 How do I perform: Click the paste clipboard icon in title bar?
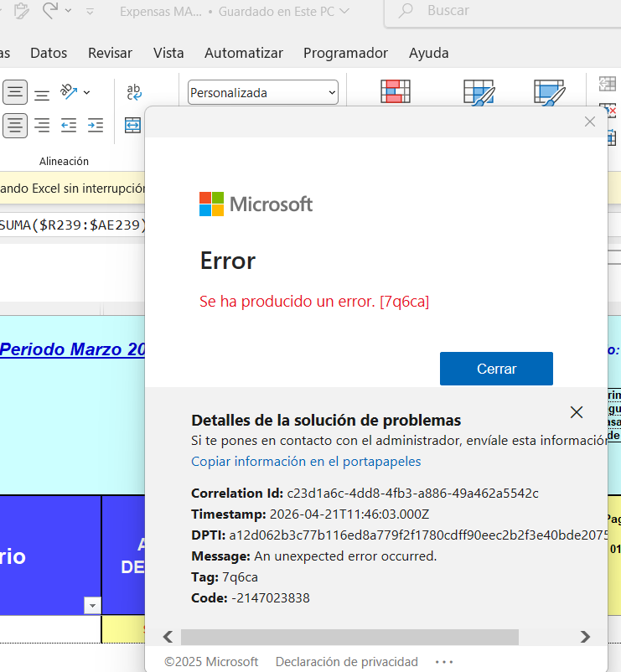(x=21, y=11)
